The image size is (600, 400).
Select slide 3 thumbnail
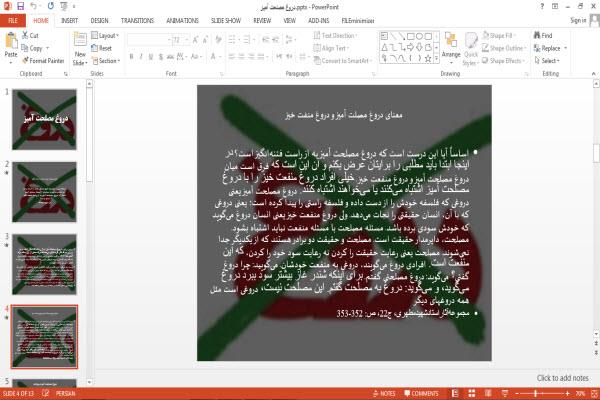coord(44,264)
